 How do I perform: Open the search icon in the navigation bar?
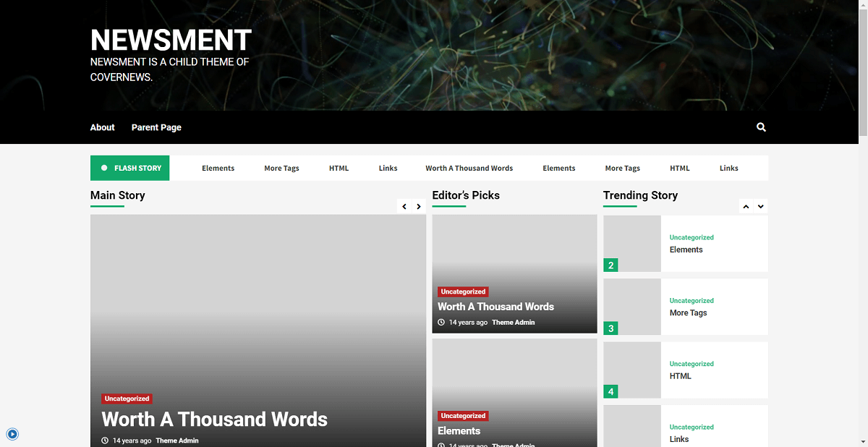[x=760, y=127]
